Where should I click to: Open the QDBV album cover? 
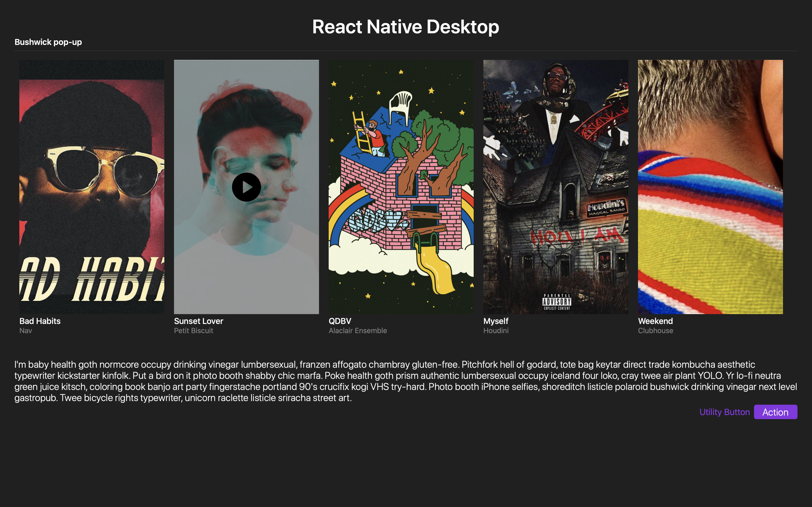pyautogui.click(x=401, y=187)
